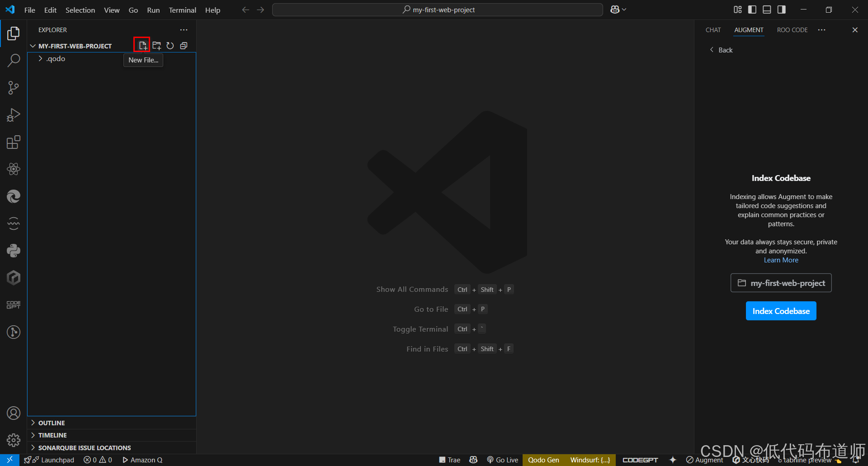Open the Copilot dropdown in title bar
The height and width of the screenshot is (466, 868).
[618, 10]
